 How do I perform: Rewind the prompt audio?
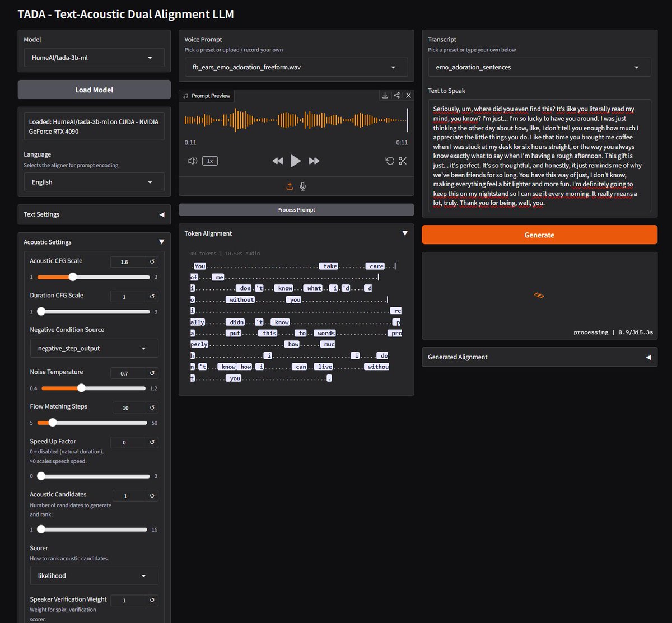(x=278, y=161)
